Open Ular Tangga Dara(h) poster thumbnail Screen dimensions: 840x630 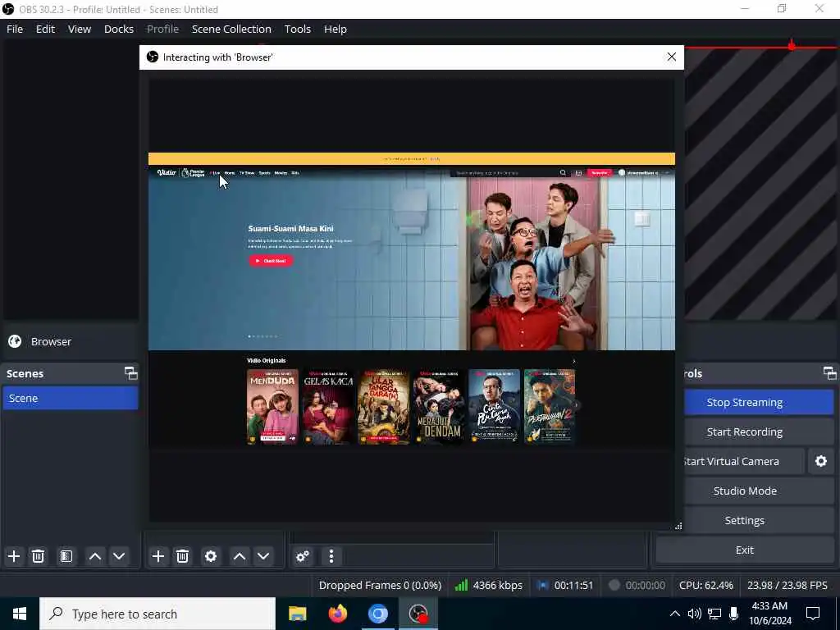(x=383, y=407)
